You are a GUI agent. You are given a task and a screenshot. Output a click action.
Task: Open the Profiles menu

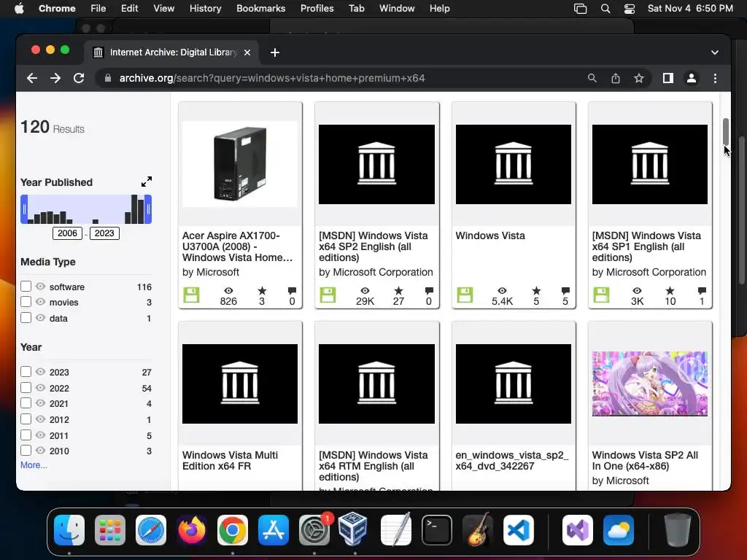tap(317, 9)
